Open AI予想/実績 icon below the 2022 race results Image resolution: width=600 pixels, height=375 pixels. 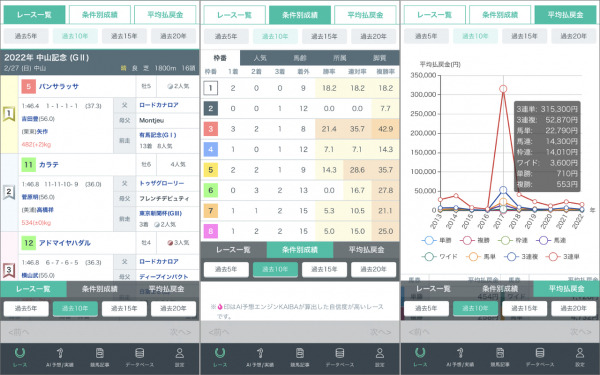click(60, 357)
